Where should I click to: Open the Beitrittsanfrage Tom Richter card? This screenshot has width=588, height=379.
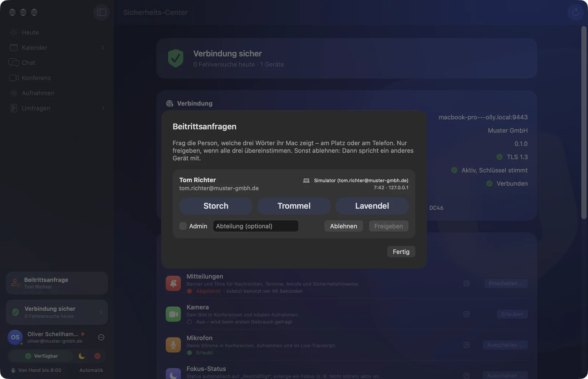tap(57, 283)
